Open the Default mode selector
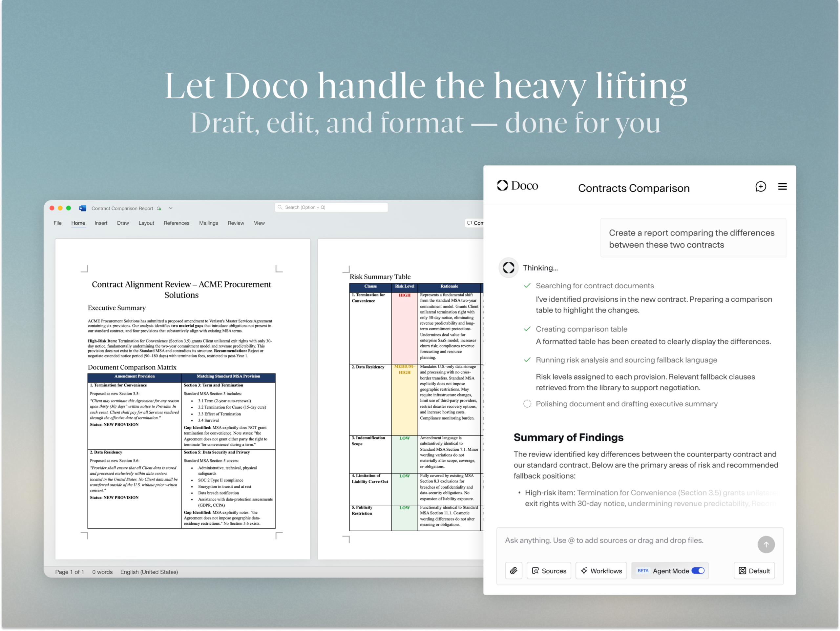Viewport: 840px width, 631px height. coord(754,571)
